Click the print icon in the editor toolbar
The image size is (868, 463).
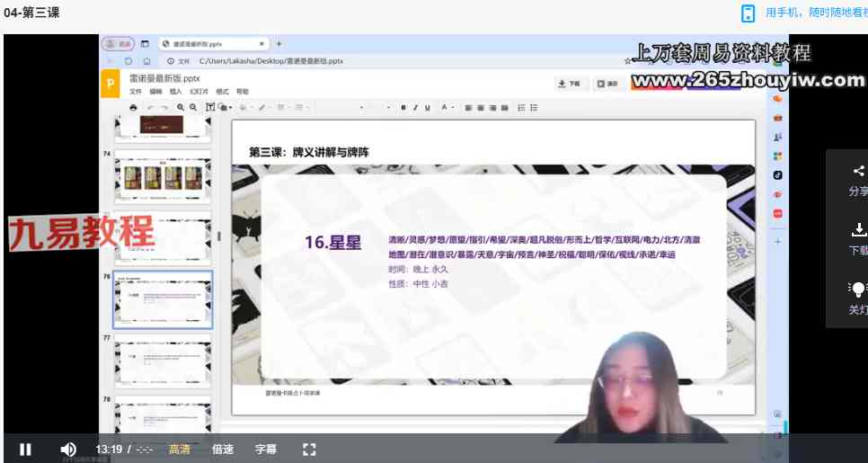click(x=133, y=108)
